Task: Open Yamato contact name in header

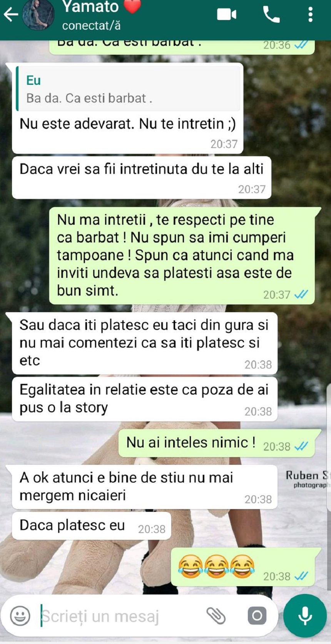Action: pyautogui.click(x=91, y=7)
